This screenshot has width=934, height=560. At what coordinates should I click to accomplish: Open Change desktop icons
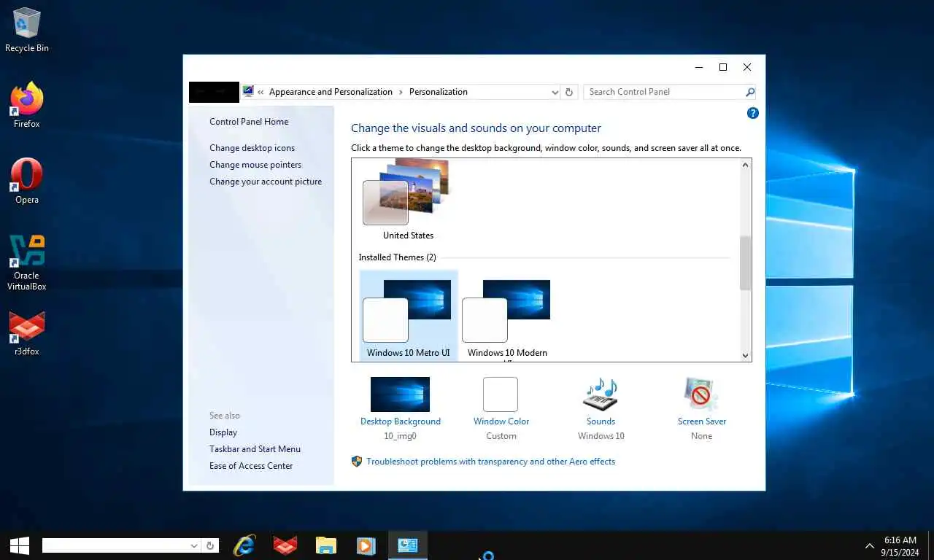[x=252, y=148]
